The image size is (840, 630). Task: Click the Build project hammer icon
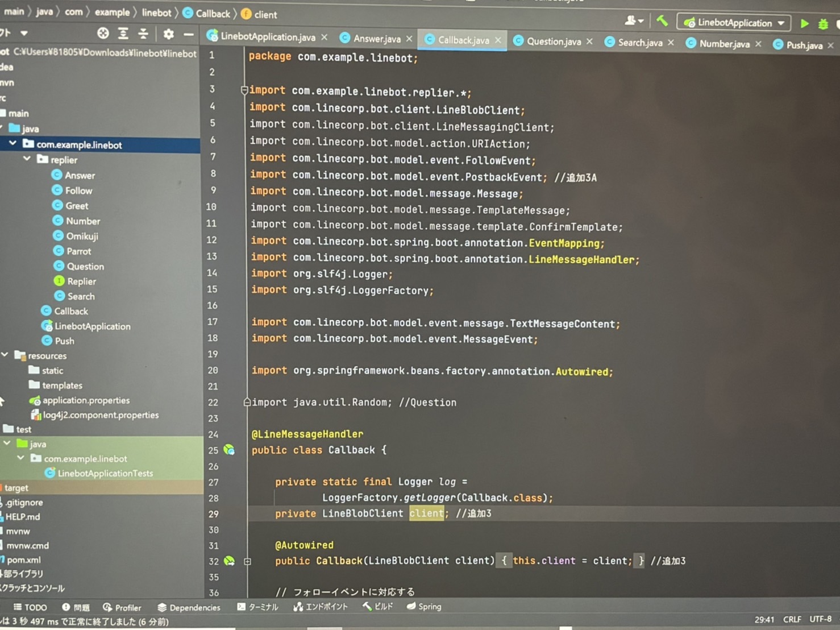coord(662,22)
